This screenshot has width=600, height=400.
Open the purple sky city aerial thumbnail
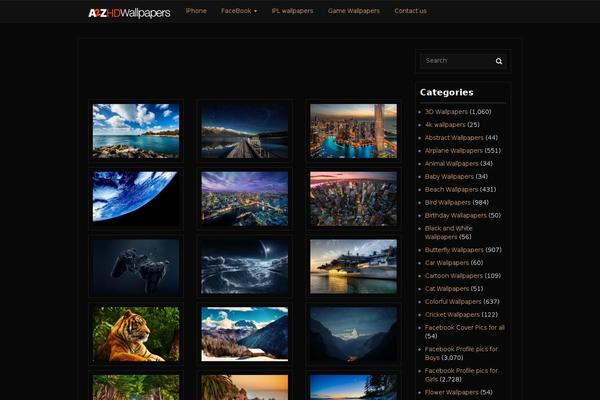click(x=245, y=198)
